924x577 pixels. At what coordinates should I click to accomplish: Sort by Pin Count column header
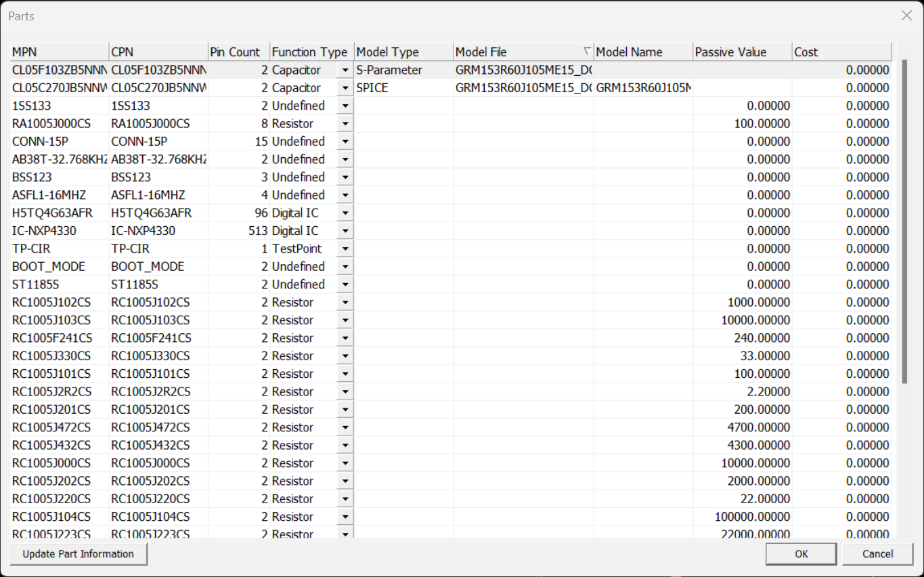coord(238,52)
